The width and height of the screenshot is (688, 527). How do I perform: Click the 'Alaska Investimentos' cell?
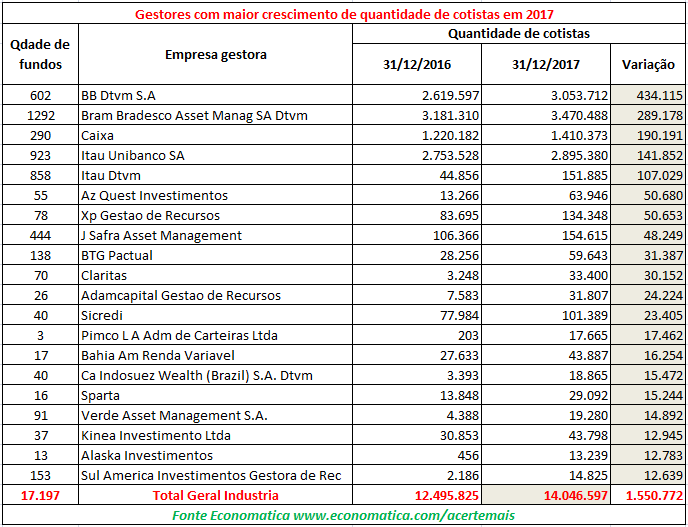coord(215,455)
